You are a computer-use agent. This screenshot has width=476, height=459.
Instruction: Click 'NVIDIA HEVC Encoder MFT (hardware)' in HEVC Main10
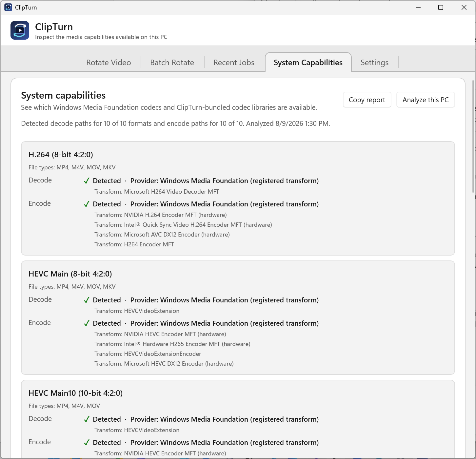pyautogui.click(x=160, y=453)
